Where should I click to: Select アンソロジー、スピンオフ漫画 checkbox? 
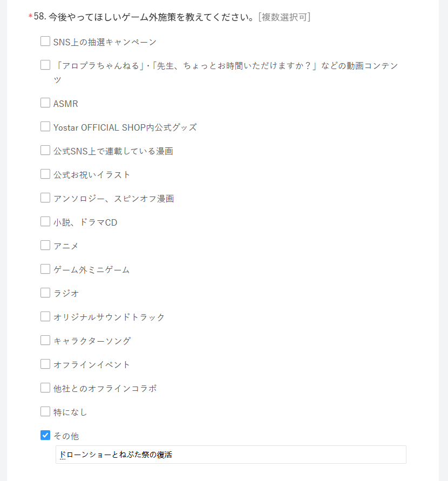pyautogui.click(x=45, y=198)
